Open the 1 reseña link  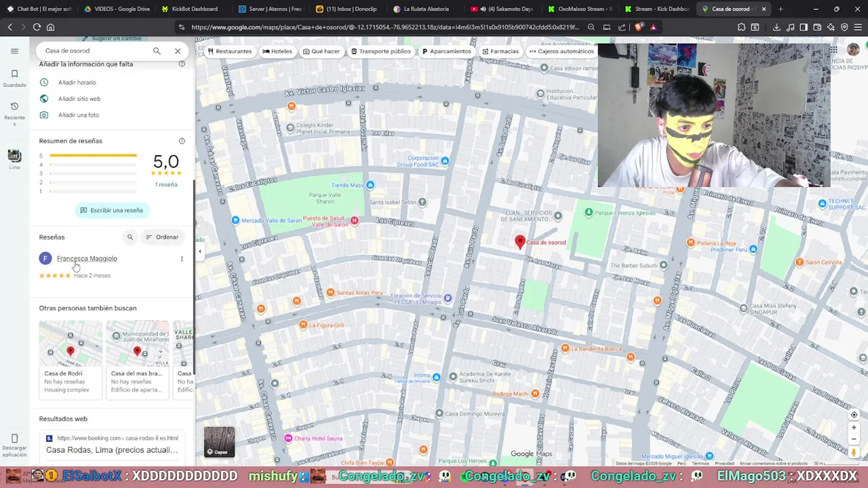click(x=166, y=184)
